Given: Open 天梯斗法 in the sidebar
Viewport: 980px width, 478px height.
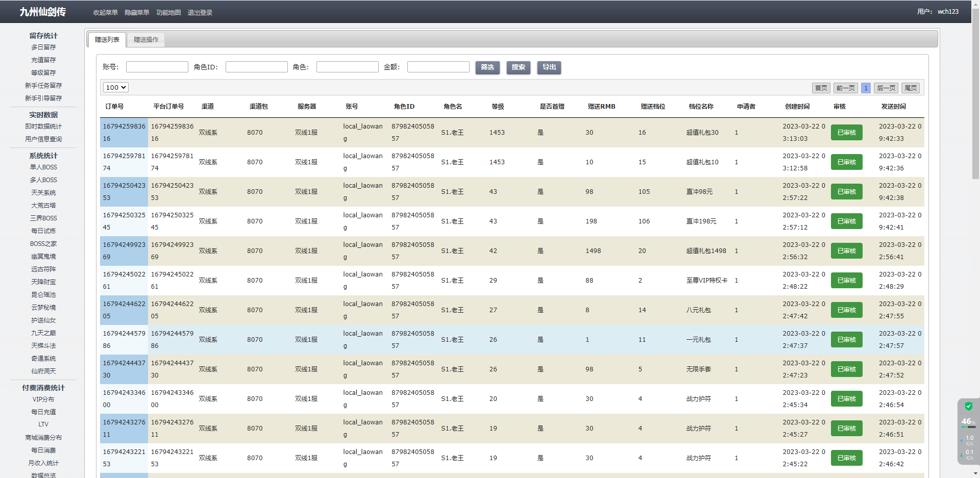Looking at the screenshot, I should (43, 346).
